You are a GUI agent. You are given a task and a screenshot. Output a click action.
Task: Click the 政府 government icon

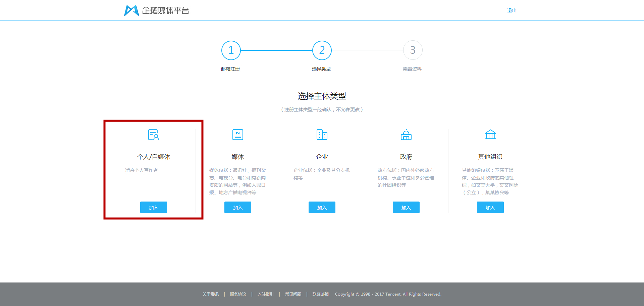406,135
